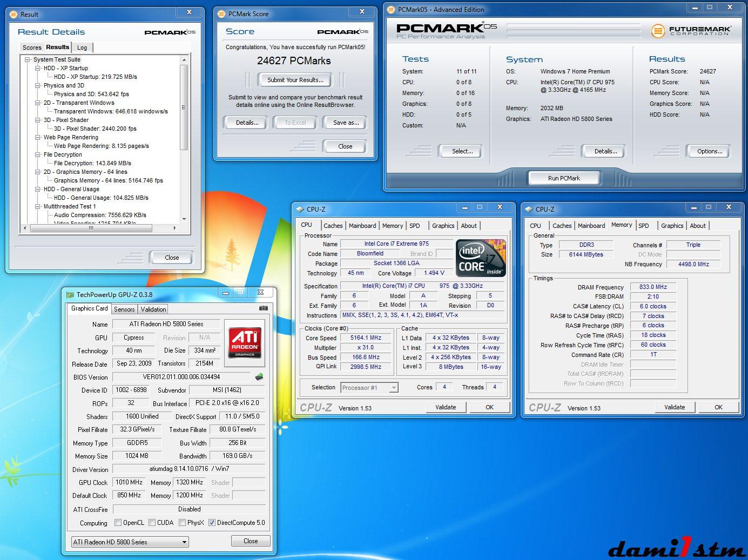Collapse the File Decryption node
Viewport: 748px width, 560px height.
tap(38, 154)
